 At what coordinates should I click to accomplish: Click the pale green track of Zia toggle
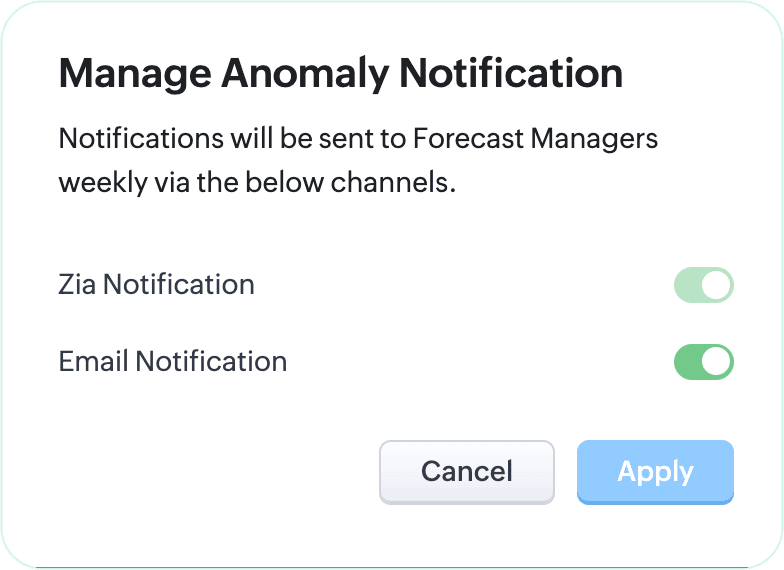689,285
